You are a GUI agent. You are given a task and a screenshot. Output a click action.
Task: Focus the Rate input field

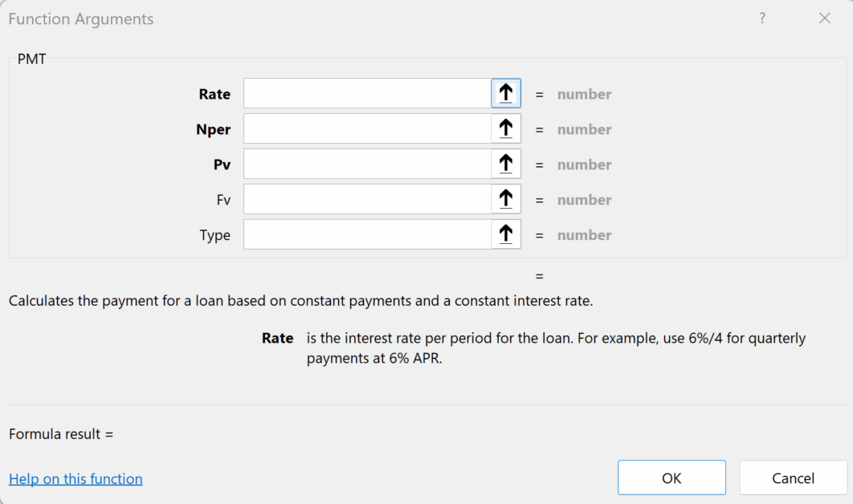click(367, 94)
